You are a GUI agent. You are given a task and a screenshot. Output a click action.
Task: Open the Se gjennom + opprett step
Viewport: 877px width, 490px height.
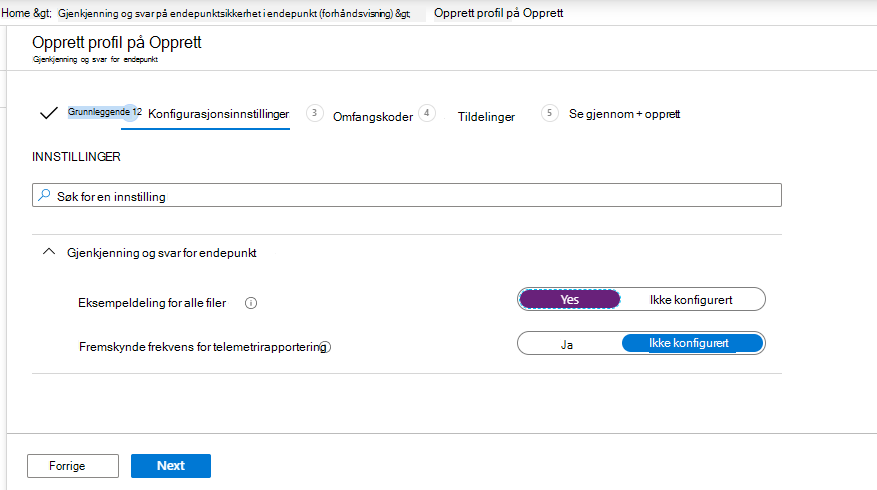coord(624,114)
